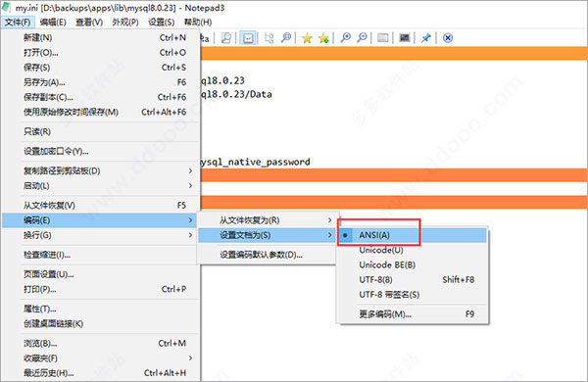Click the gray scheme/window toolbar icon
This screenshot has height=382, width=588.
382,38
